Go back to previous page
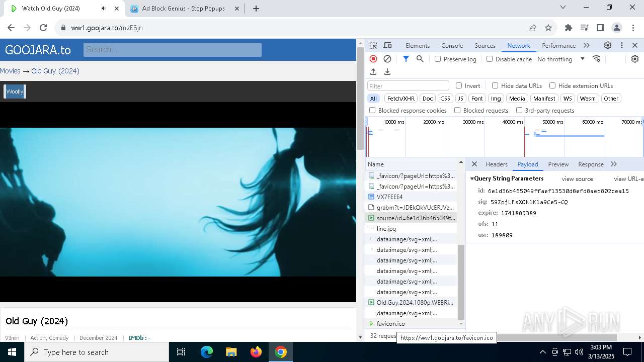 pyautogui.click(x=11, y=28)
